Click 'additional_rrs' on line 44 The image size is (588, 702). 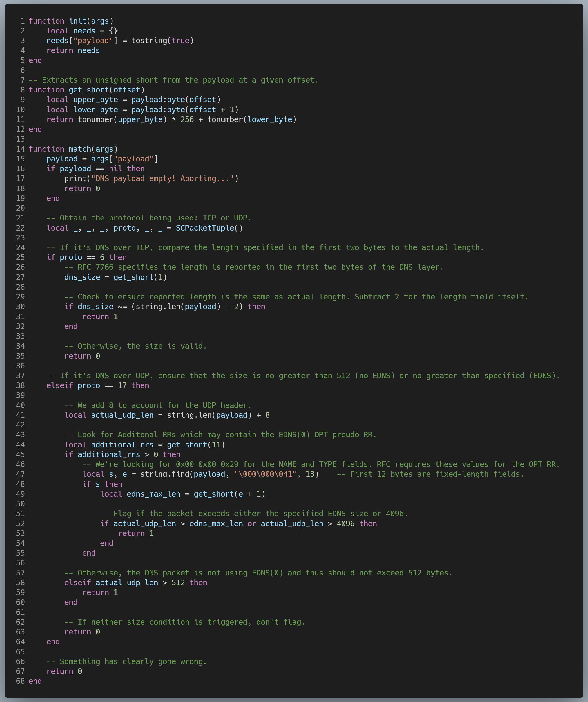click(x=122, y=445)
